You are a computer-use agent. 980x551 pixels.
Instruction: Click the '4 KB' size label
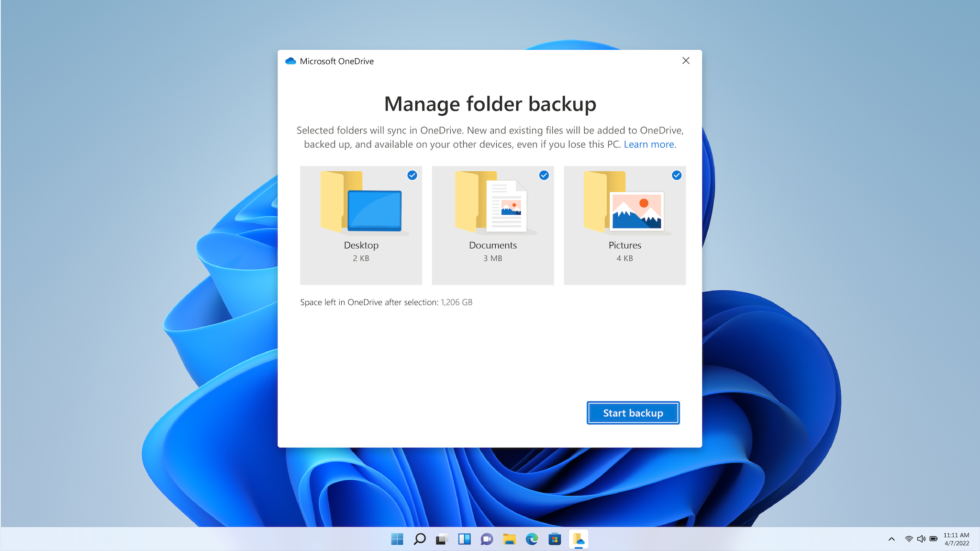coord(625,258)
